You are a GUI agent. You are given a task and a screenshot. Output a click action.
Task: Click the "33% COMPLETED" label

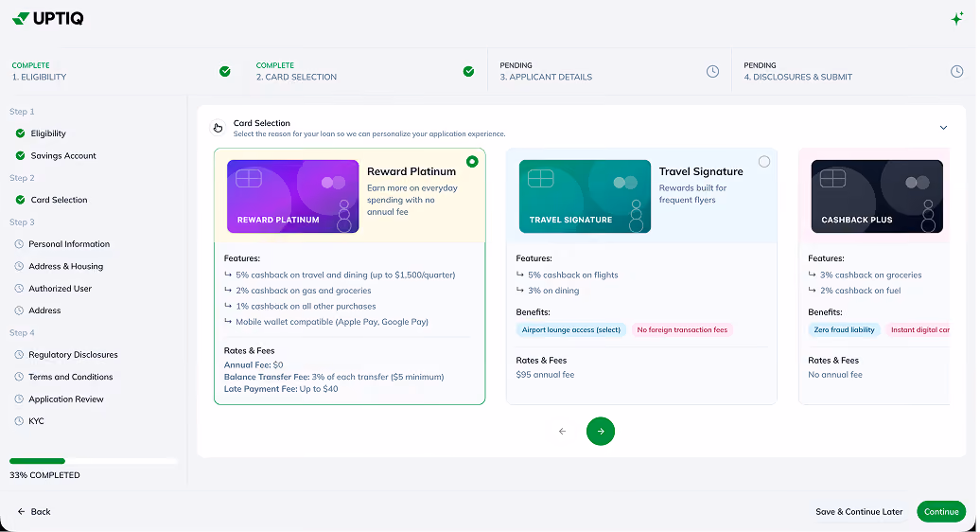click(x=44, y=475)
